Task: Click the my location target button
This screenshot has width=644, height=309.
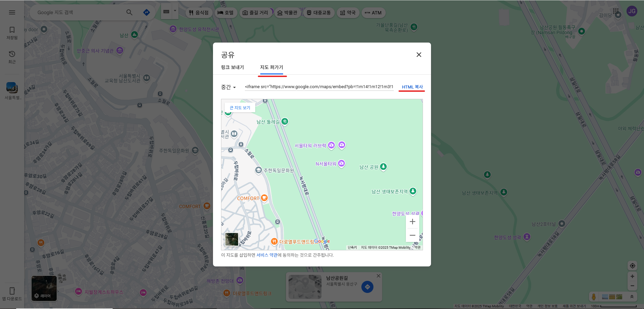Action: tap(632, 266)
